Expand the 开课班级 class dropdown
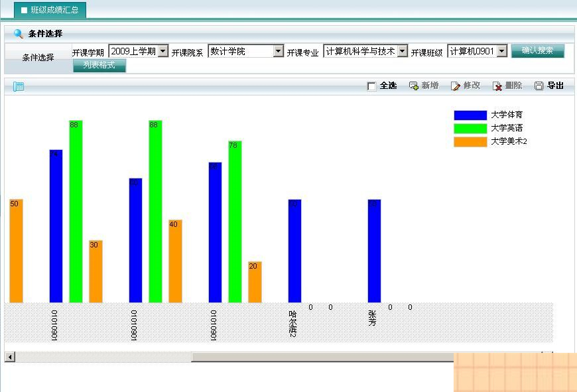 [501, 50]
